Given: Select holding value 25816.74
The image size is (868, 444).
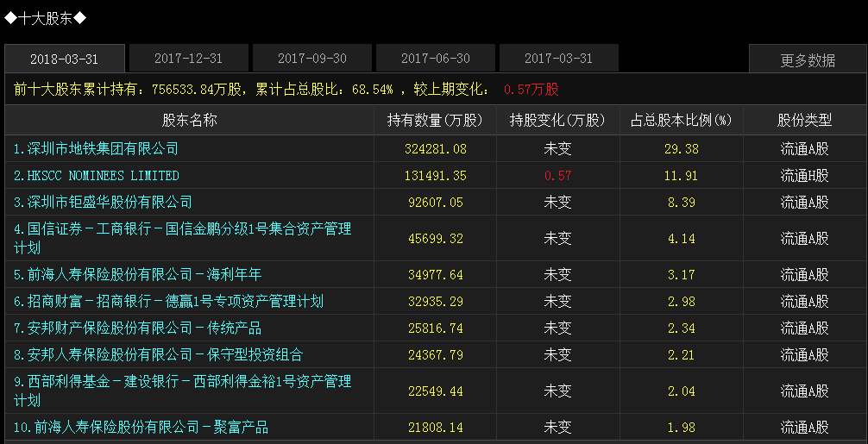Looking at the screenshot, I should (436, 328).
